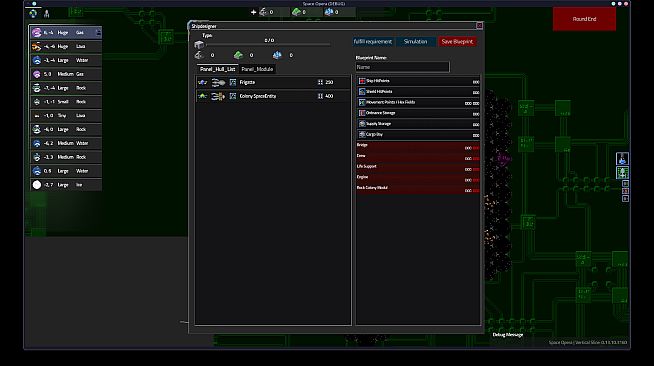The height and width of the screenshot is (366, 654).
Task: Click the green resource icon in Shipdesigner
Action: pos(238,55)
